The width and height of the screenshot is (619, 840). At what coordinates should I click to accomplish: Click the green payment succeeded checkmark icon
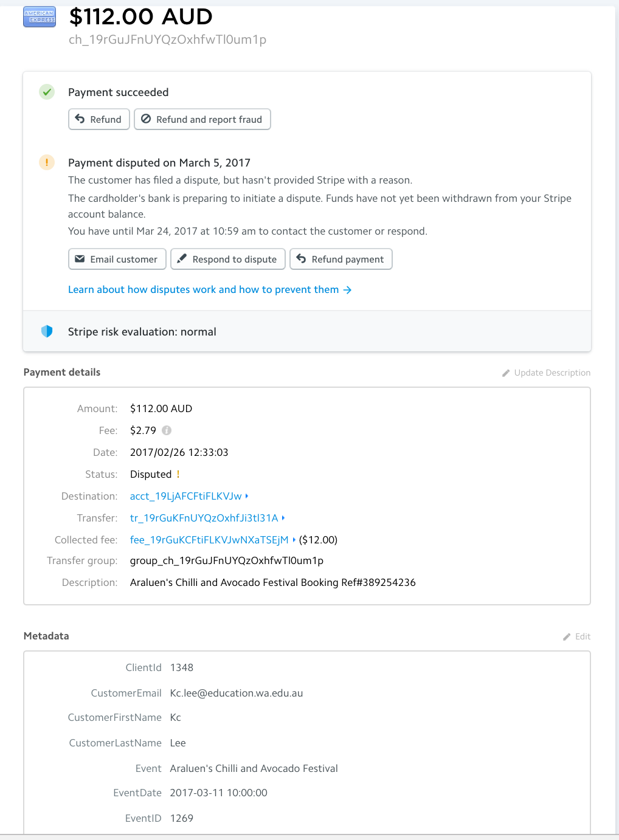point(47,92)
